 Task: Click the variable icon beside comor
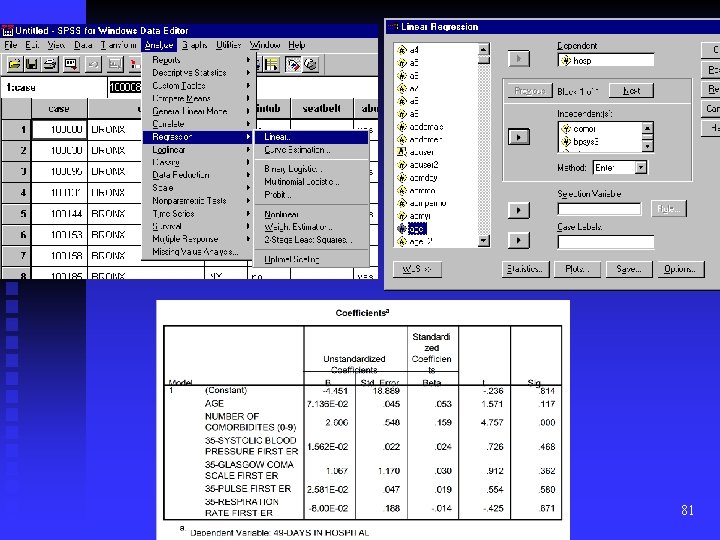566,129
